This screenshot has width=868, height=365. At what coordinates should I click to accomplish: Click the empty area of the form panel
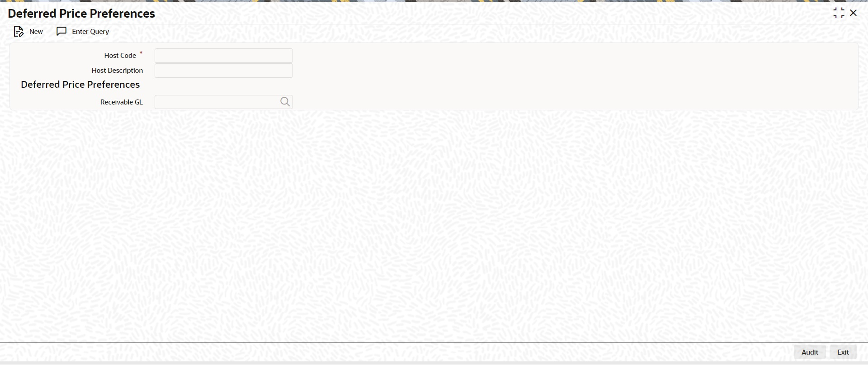pyautogui.click(x=574, y=77)
